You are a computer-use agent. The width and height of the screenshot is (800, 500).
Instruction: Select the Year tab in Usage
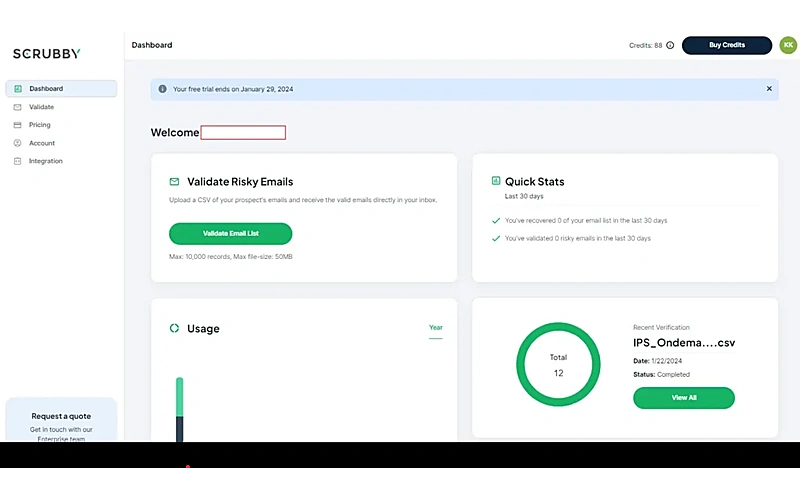click(436, 328)
